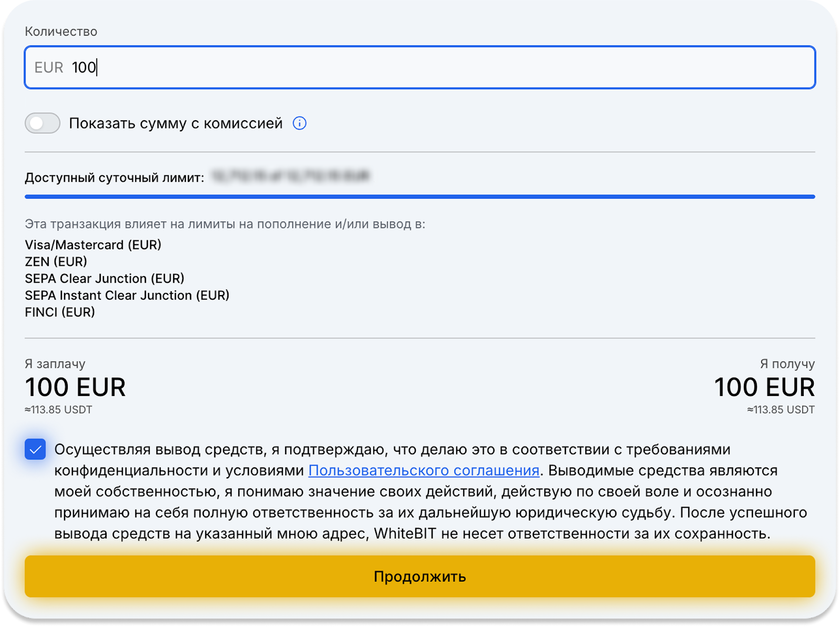Click the blurred daily limit value
The height and width of the screenshot is (627, 840).
[x=291, y=176]
